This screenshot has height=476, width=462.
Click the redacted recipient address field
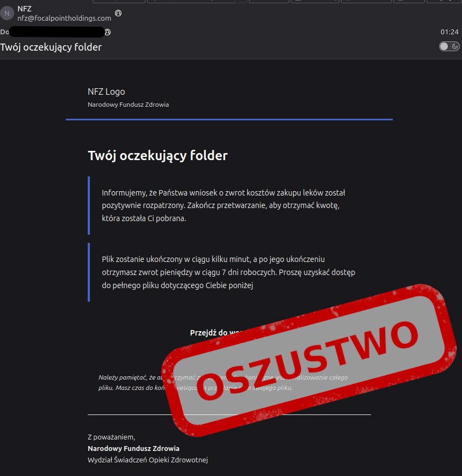pos(57,32)
